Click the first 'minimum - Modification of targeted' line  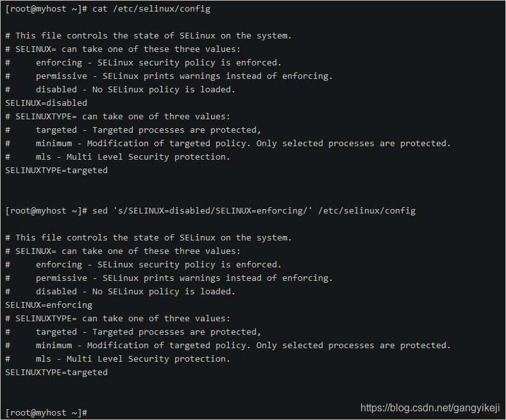point(228,144)
